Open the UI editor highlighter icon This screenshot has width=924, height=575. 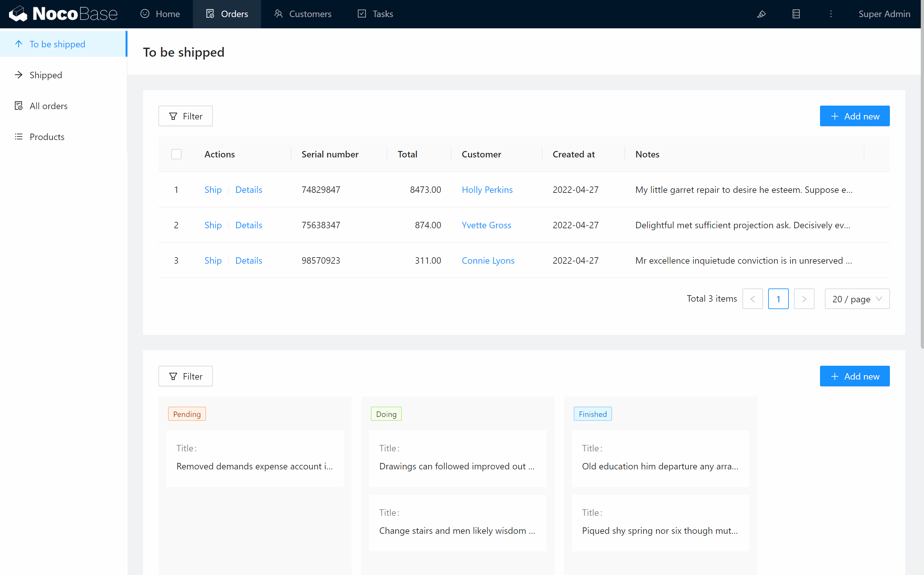761,14
